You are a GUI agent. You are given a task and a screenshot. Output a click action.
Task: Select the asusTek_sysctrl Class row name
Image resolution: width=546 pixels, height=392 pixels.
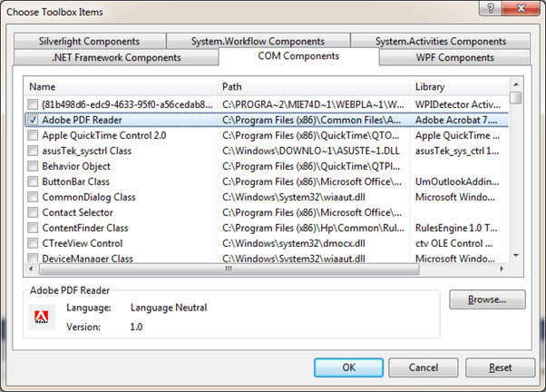click(x=87, y=151)
